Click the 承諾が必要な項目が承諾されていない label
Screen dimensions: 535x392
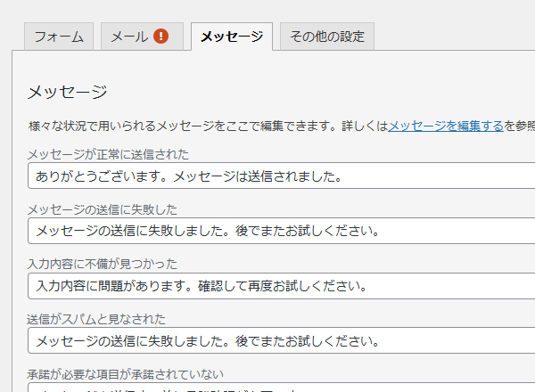click(125, 373)
